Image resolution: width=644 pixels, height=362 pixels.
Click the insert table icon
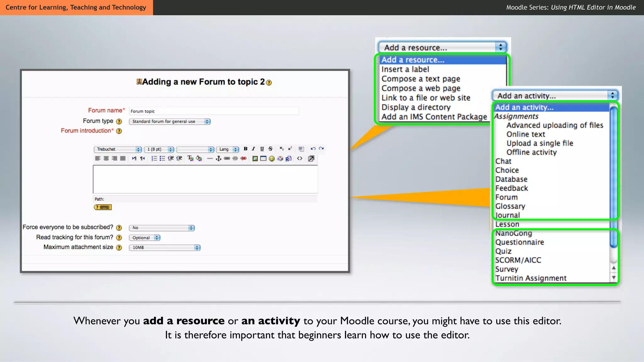tap(263, 159)
